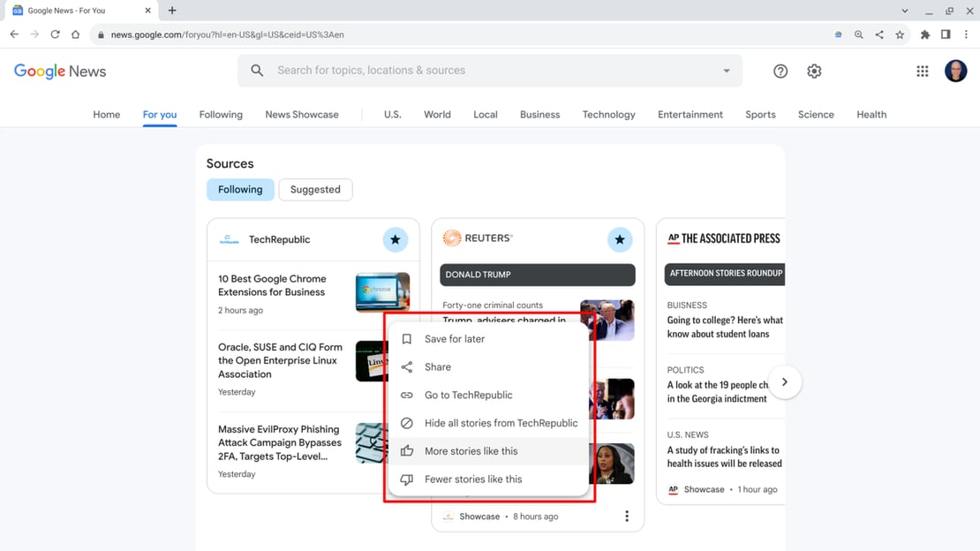980x551 pixels.
Task: Bookmark the page with the address bar star
Action: point(900,34)
